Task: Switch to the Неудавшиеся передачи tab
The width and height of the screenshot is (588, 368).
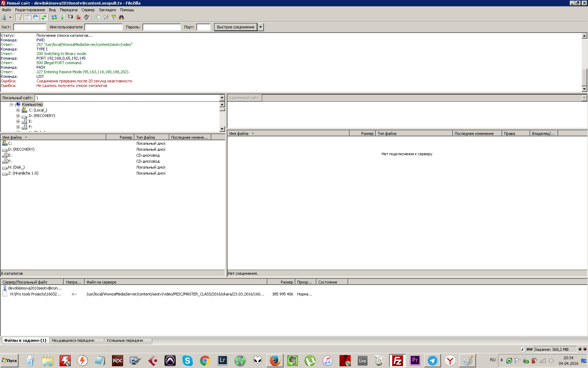Action: click(x=73, y=340)
